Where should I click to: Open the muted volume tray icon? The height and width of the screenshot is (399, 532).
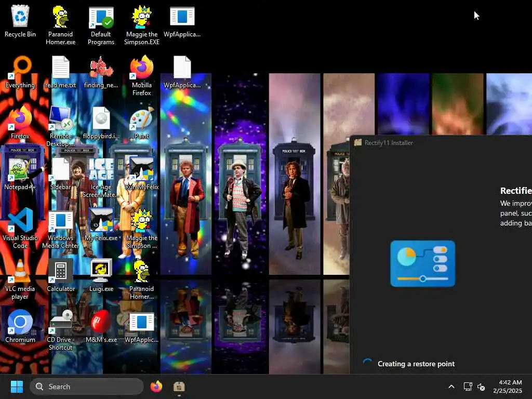point(481,387)
